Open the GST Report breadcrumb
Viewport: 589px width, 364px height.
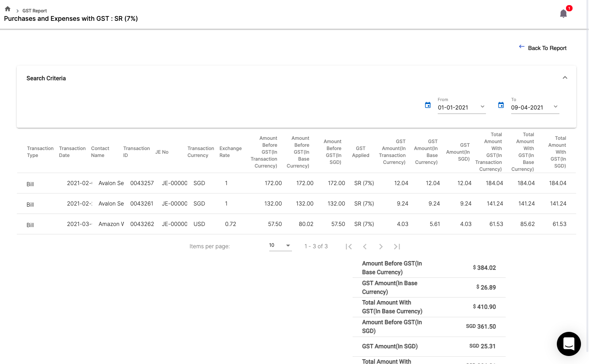[x=34, y=11]
